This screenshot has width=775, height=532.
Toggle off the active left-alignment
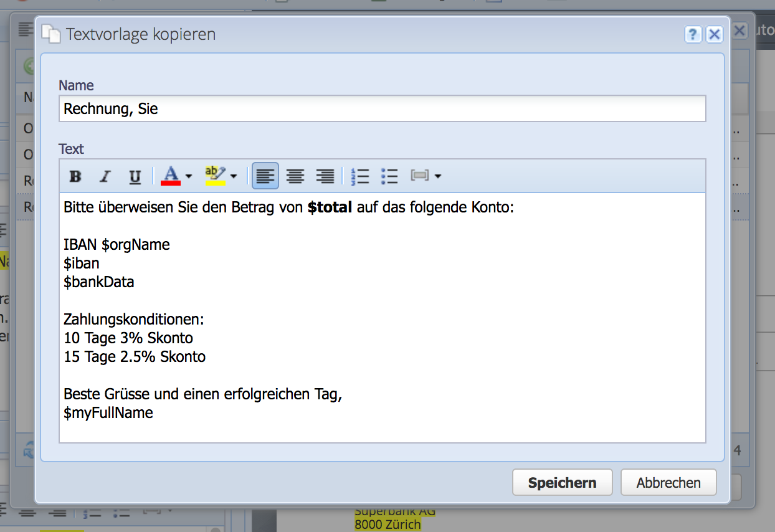(265, 176)
